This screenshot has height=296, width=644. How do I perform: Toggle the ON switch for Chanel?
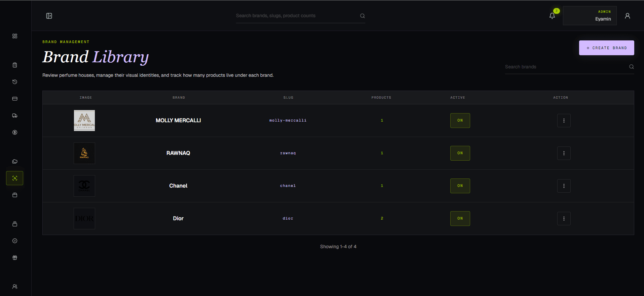click(460, 186)
